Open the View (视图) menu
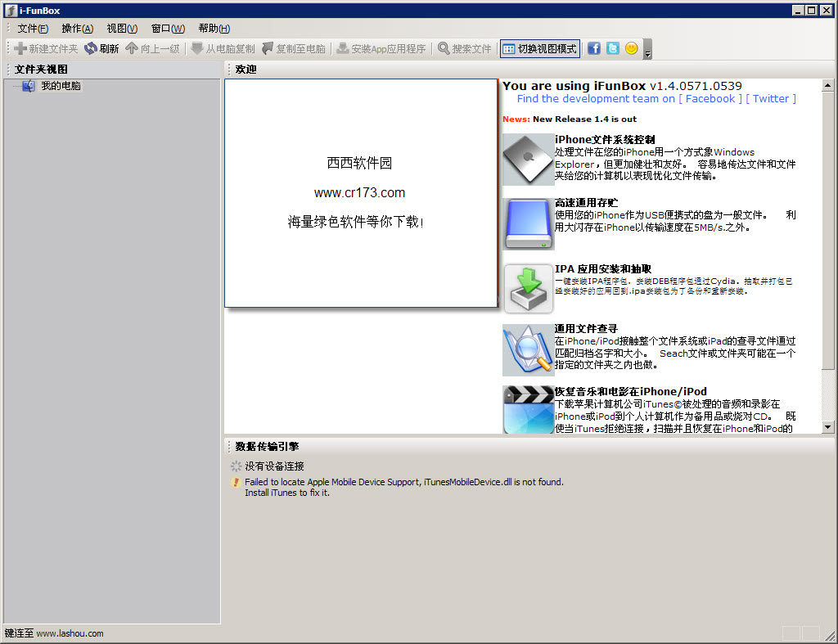 122,29
